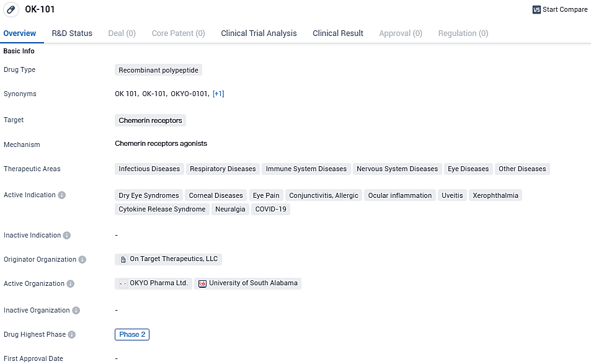Expand the [+1] synonyms link

[x=218, y=94]
